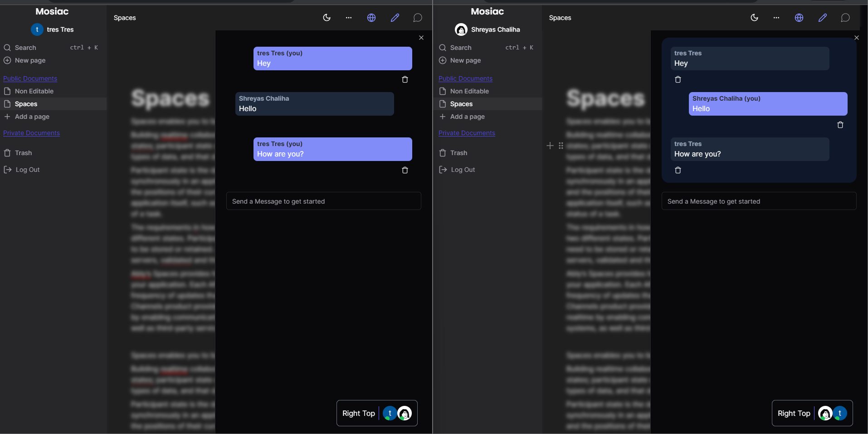The height and width of the screenshot is (434, 868).
Task: Select Non Editable page in right sidebar
Action: (469, 91)
